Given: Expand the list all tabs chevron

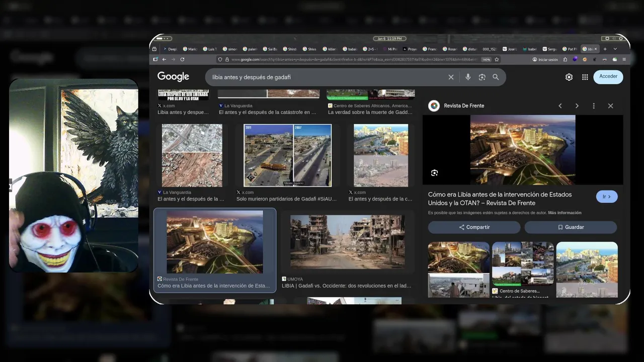Looking at the screenshot, I should [x=615, y=49].
